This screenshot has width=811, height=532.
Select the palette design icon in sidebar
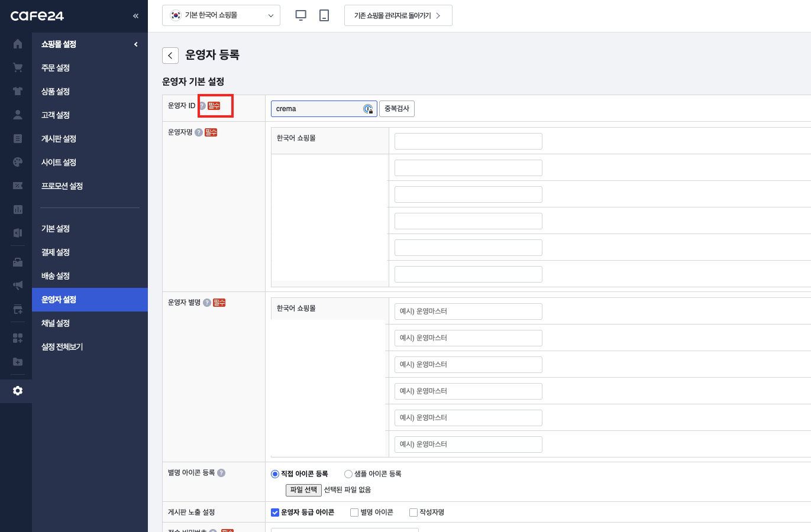[x=17, y=162]
